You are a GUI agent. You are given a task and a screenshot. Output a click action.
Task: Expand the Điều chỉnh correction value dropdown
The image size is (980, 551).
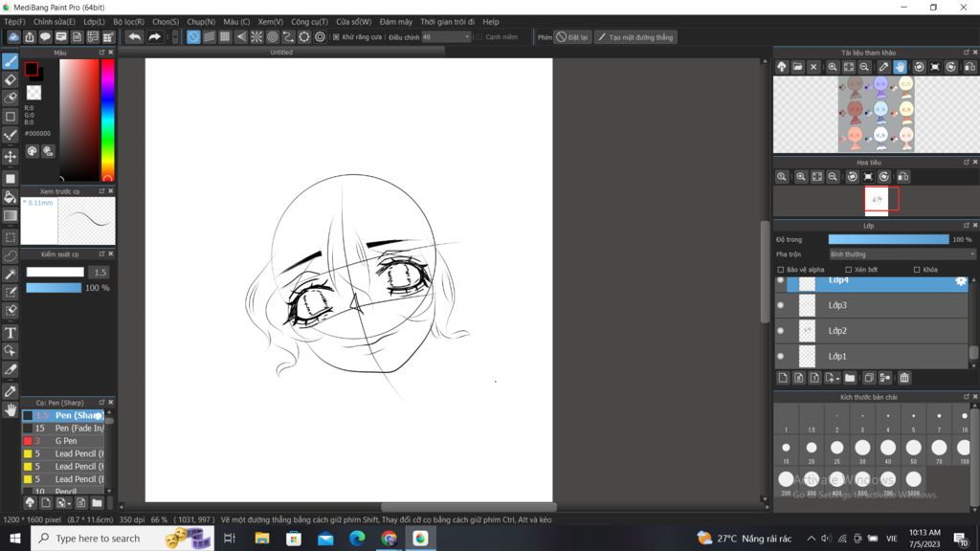point(467,37)
